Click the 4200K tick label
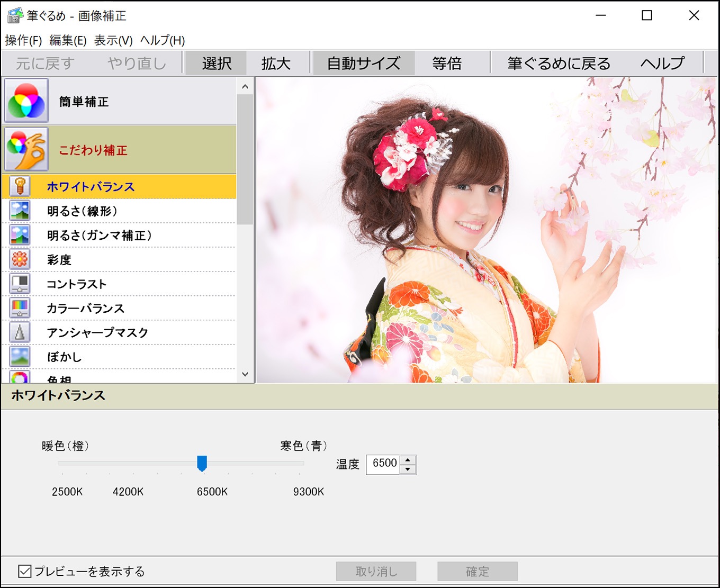Screen dimensions: 720x588 tap(128, 492)
